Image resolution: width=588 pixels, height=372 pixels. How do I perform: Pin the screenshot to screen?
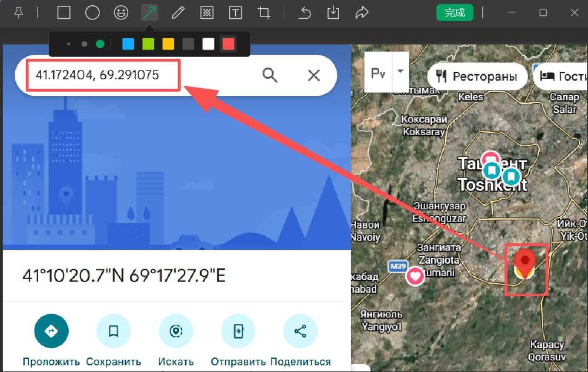pyautogui.click(x=18, y=13)
